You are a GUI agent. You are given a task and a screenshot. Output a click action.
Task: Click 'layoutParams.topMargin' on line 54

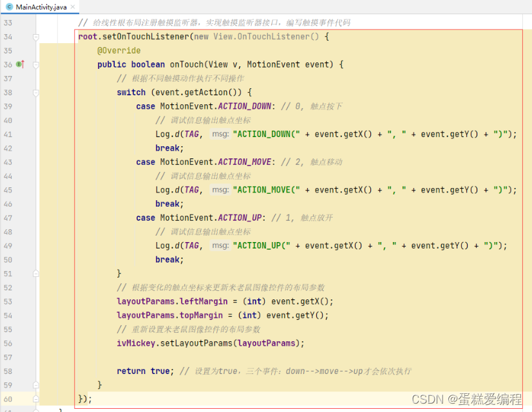(x=169, y=315)
